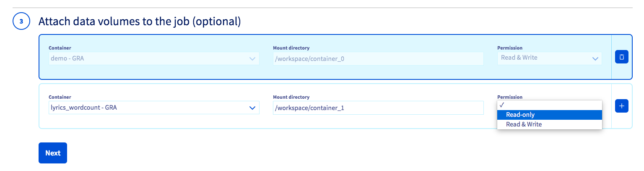This screenshot has width=644, height=171.
Task: Click the chevron arrow on demo - GRA container
Action: point(252,59)
